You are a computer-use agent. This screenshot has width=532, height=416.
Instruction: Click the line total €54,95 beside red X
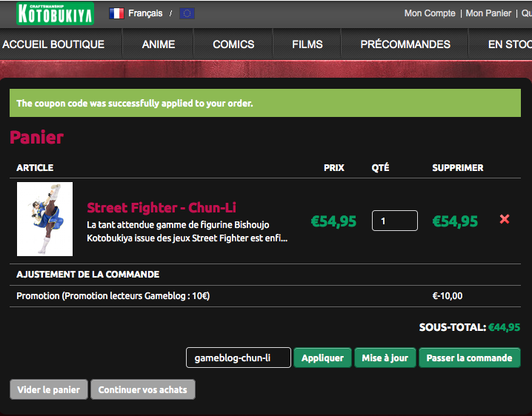(455, 221)
